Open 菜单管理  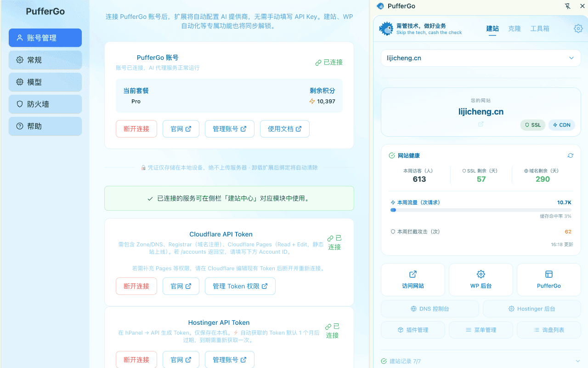point(481,330)
